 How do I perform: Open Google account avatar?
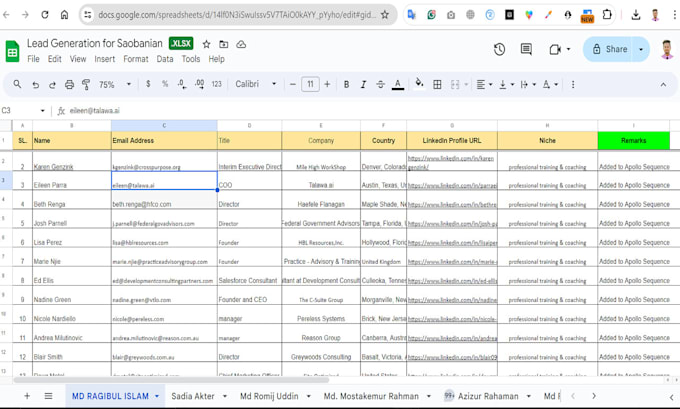click(x=667, y=49)
